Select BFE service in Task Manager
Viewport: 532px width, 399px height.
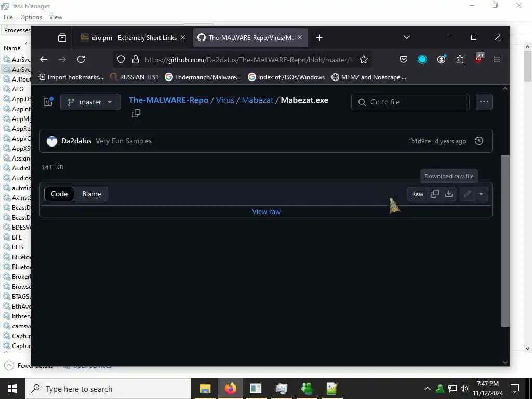click(17, 237)
